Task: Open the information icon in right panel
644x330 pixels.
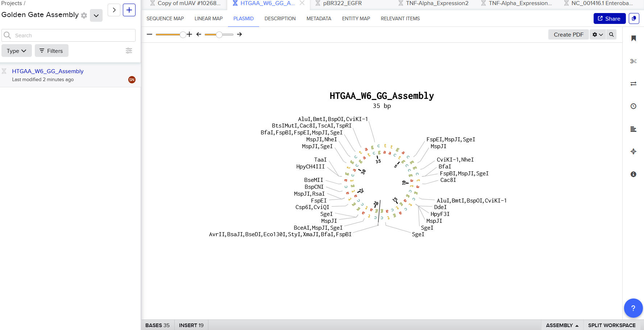Action: (633, 174)
